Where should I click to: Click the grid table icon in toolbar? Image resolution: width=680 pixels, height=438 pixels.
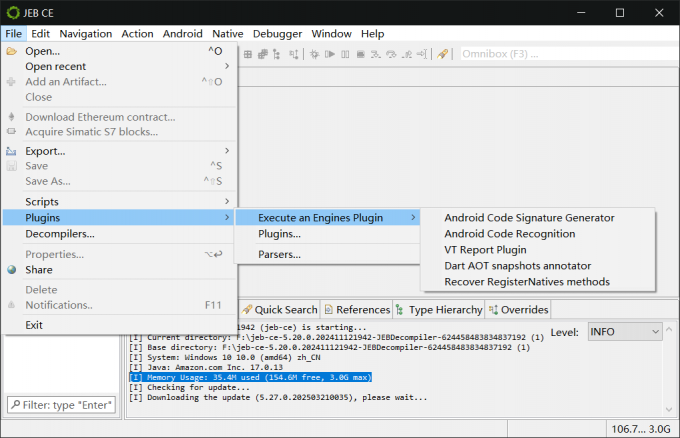pyautogui.click(x=248, y=54)
